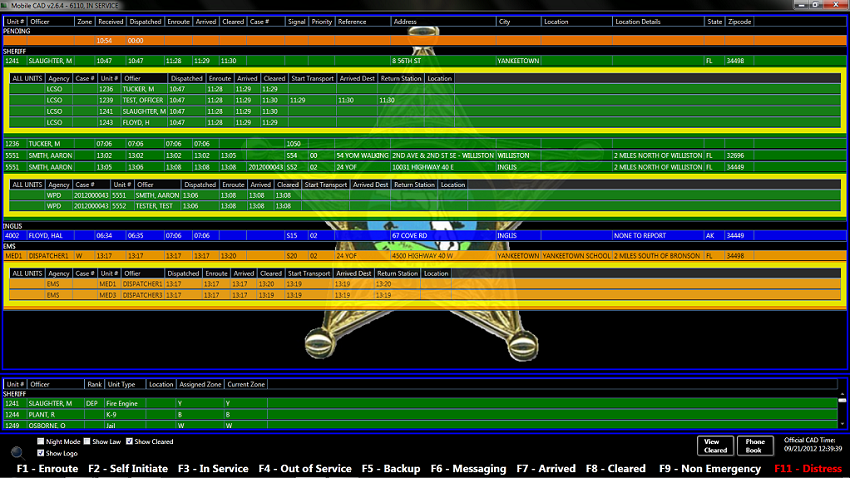Expand the PENDING calls group header
The height and width of the screenshot is (478, 850).
tap(17, 31)
